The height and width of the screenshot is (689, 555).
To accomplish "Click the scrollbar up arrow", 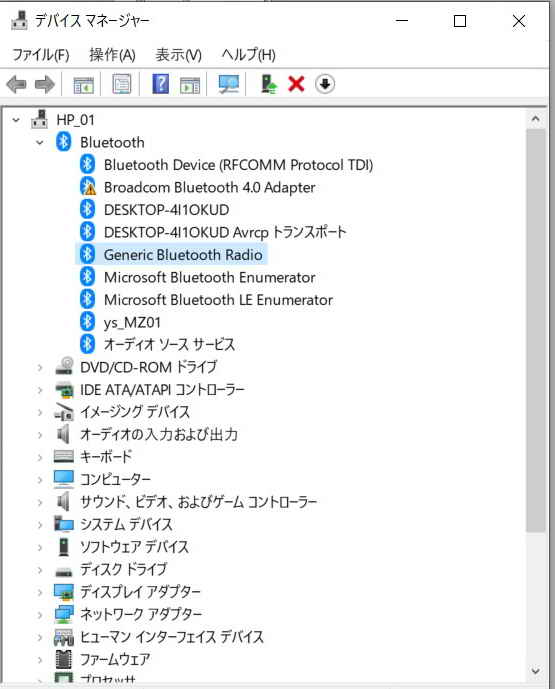I will [535, 119].
